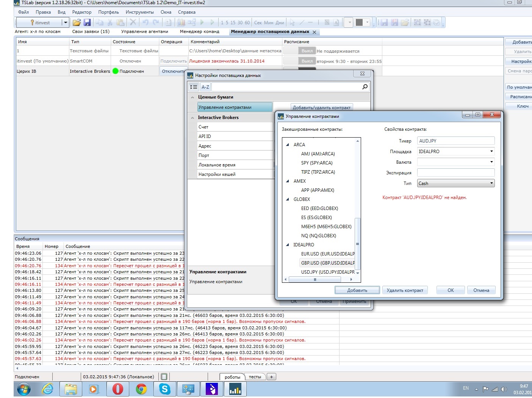The image size is (532, 398).
Task: Click the search magnifier in settings dialog
Action: (x=365, y=87)
